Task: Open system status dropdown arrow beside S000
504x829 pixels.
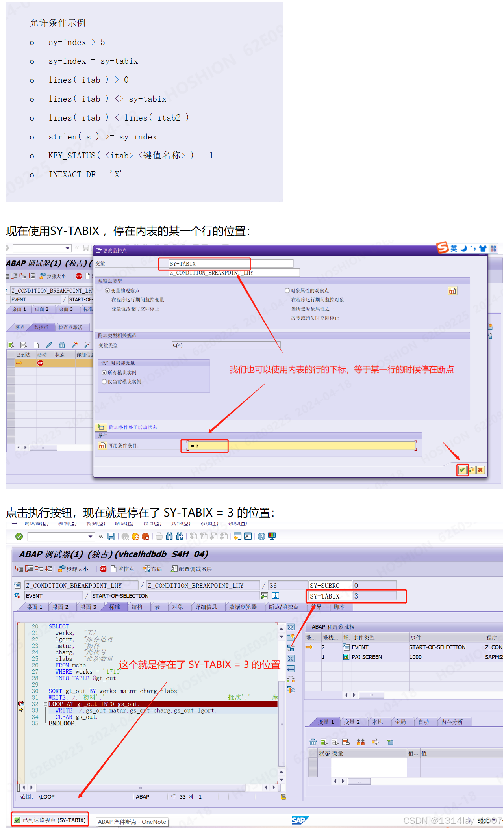Action: tap(494, 820)
